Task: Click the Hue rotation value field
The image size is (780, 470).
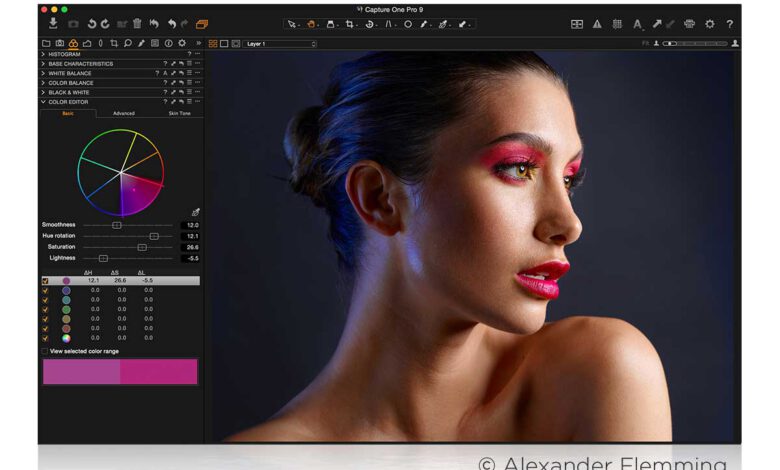Action: 190,236
